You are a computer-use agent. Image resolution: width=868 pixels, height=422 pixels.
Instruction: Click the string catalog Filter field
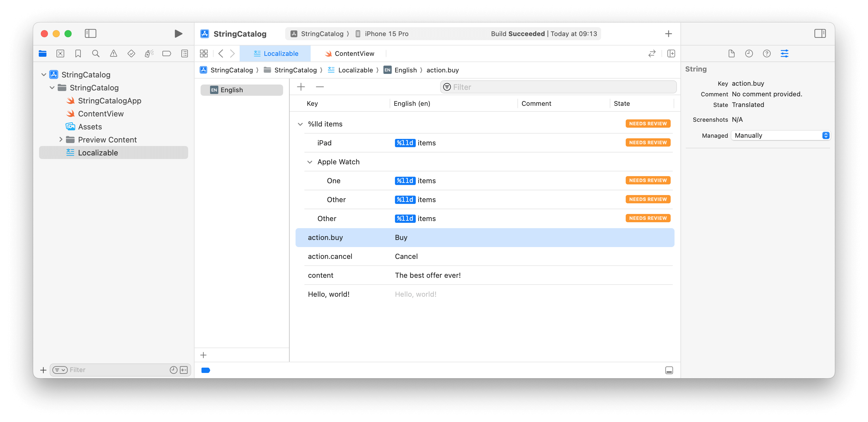click(x=558, y=87)
